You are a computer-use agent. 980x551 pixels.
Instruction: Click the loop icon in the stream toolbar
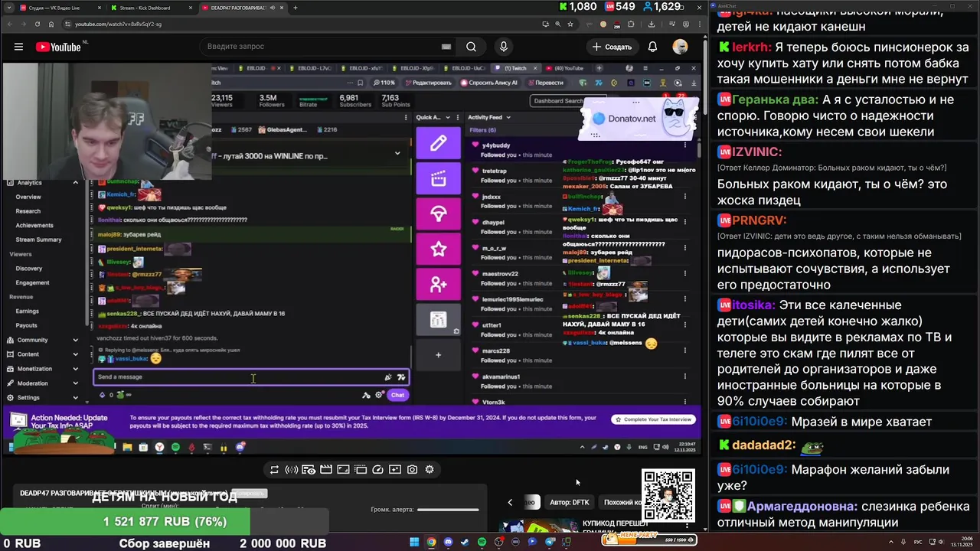tap(274, 470)
